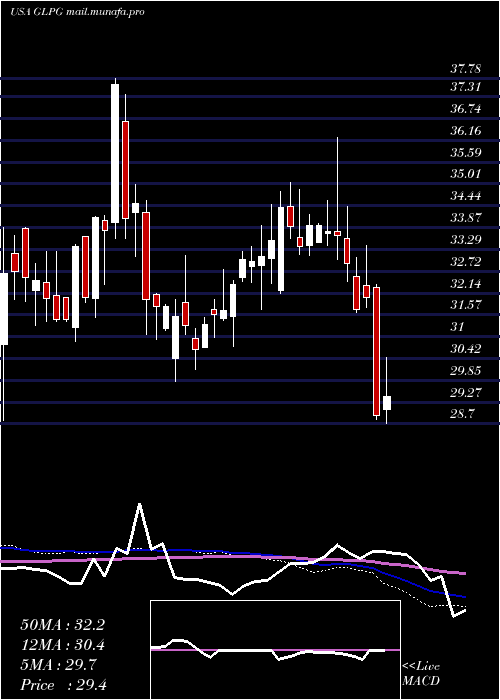This screenshot has height=700, width=500.
Task: Click the long red candlestick falling to 28.7
Action: point(376,351)
